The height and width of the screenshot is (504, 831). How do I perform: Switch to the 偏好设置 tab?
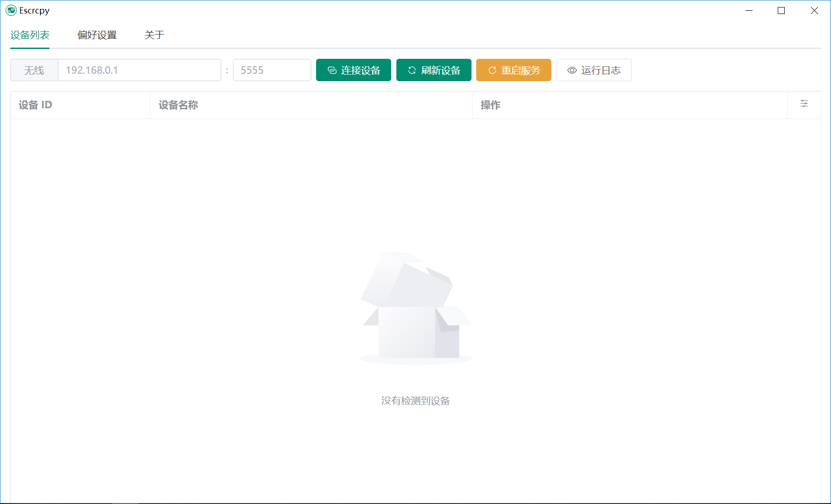[97, 35]
